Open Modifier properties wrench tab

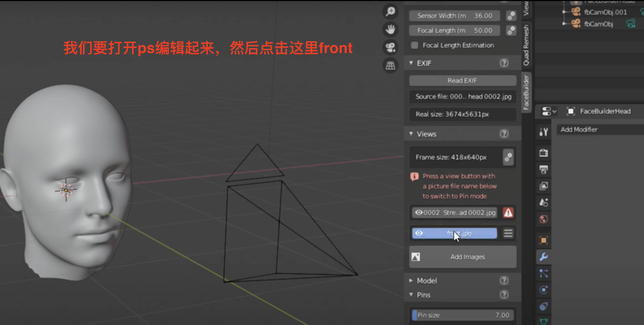coord(544,257)
